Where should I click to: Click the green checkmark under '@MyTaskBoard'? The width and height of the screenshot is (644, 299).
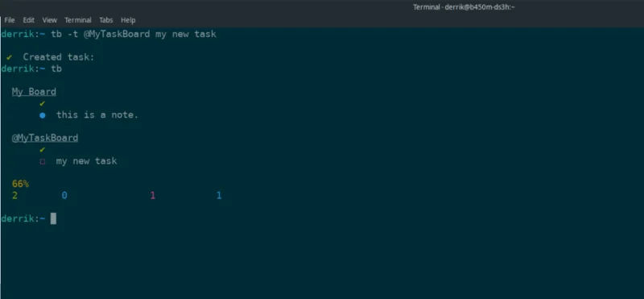click(x=43, y=150)
